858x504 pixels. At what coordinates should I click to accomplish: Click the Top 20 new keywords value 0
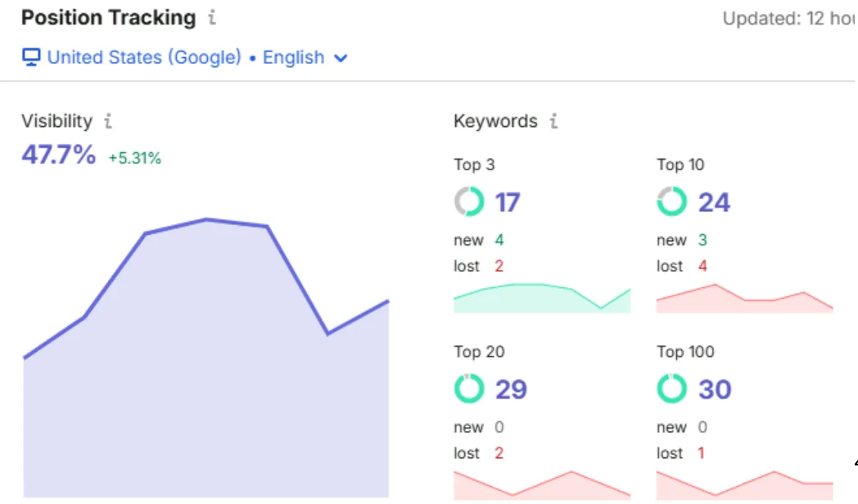pyautogui.click(x=499, y=427)
